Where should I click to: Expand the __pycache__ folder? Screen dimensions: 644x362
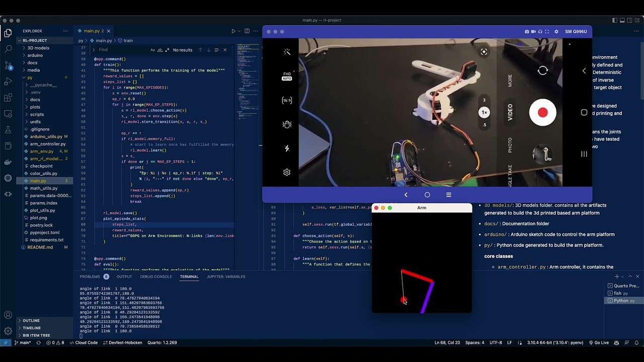[45, 85]
